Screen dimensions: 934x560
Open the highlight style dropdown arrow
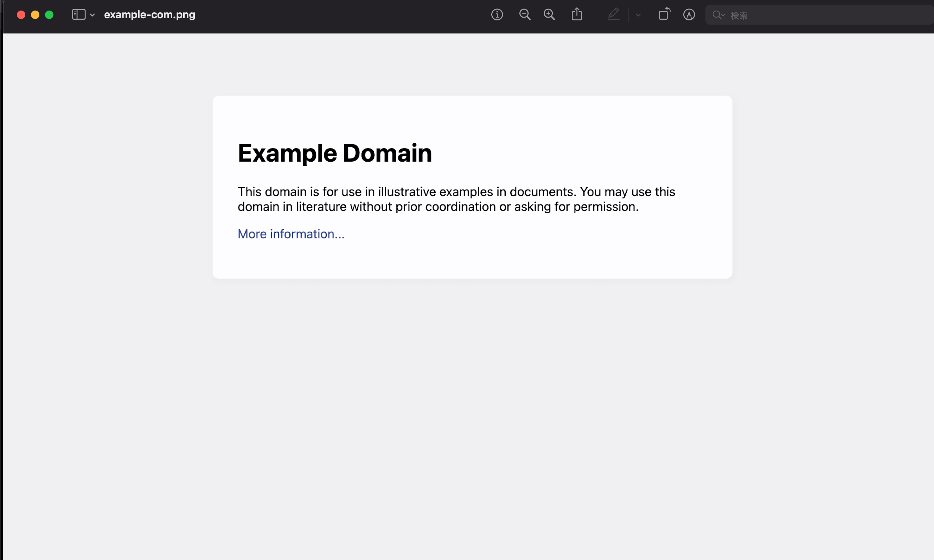point(638,15)
